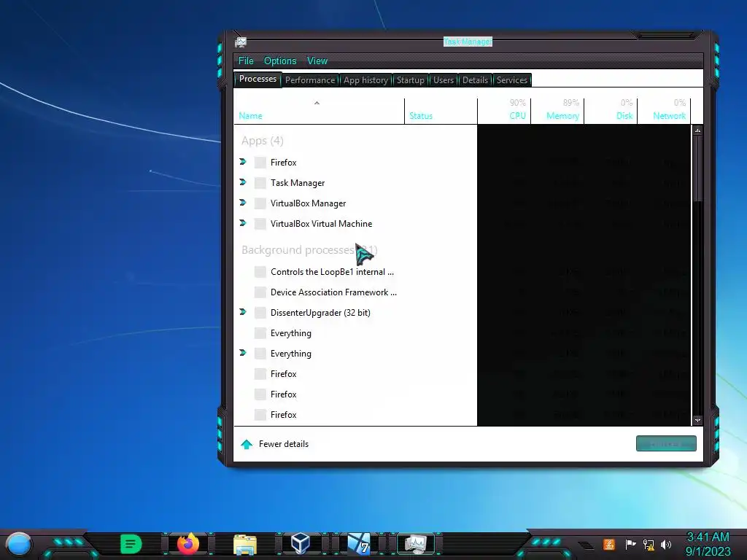Expand DissenterUpgrader (32 bit) row
747x560 pixels.
click(x=243, y=312)
